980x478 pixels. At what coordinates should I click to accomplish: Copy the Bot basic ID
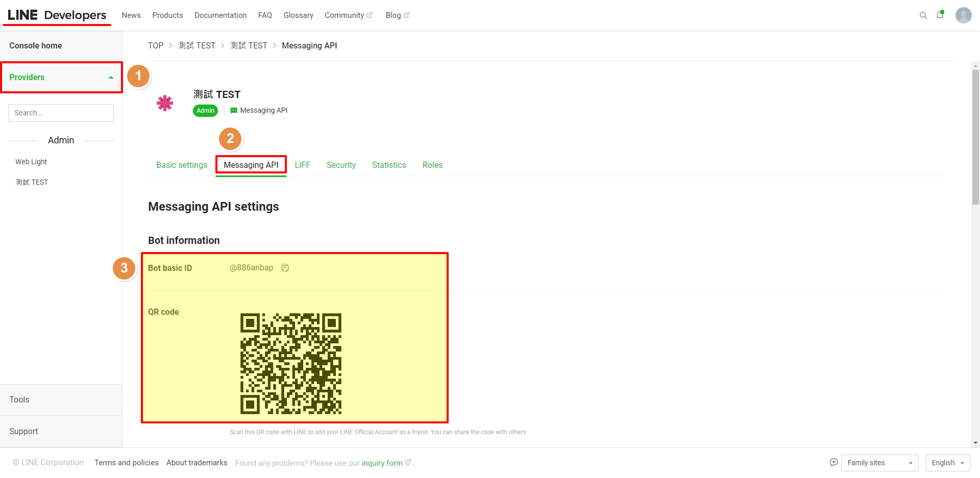(285, 268)
